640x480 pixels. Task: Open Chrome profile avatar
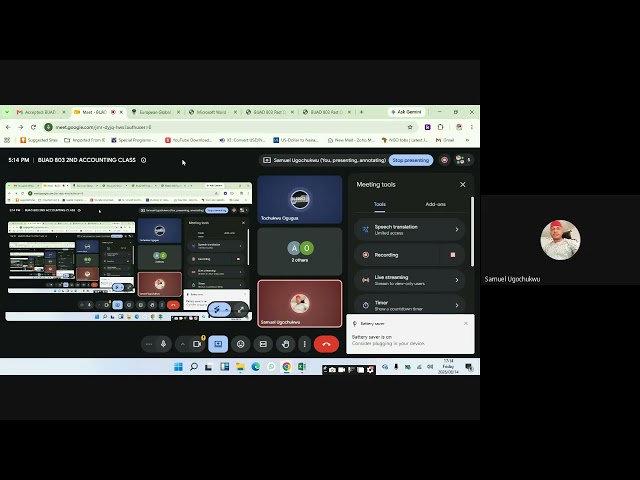pyautogui.click(x=459, y=127)
